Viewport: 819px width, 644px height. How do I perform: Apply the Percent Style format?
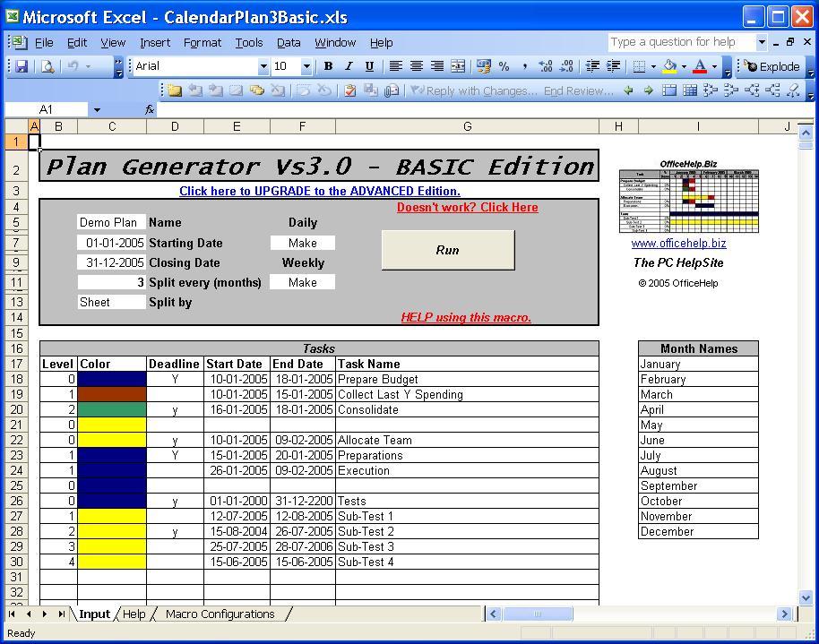pyautogui.click(x=504, y=66)
